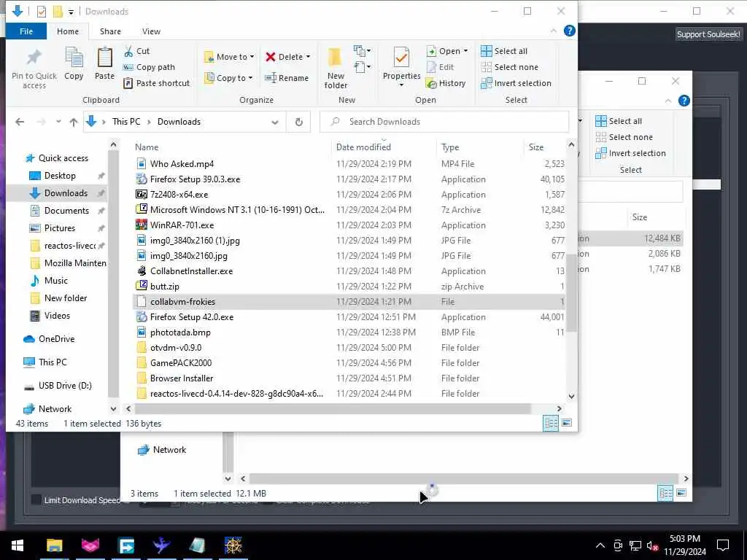Select GamePACK2000 folder

tap(181, 363)
